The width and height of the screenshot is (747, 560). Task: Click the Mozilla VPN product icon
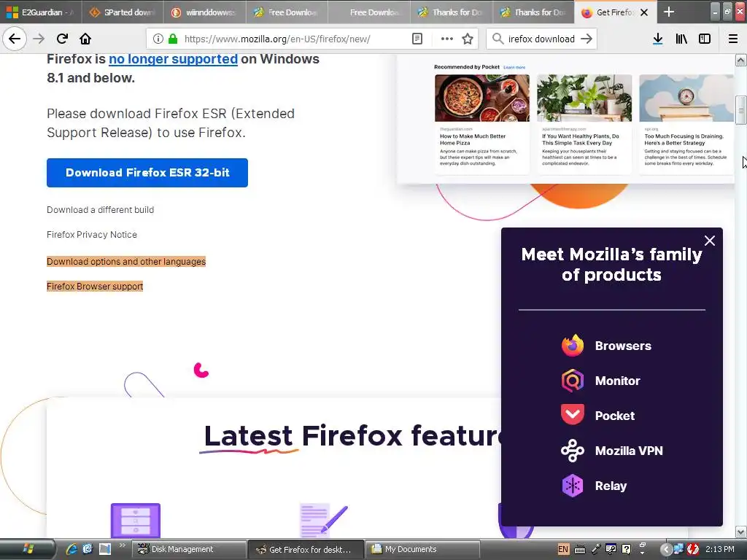(x=572, y=451)
